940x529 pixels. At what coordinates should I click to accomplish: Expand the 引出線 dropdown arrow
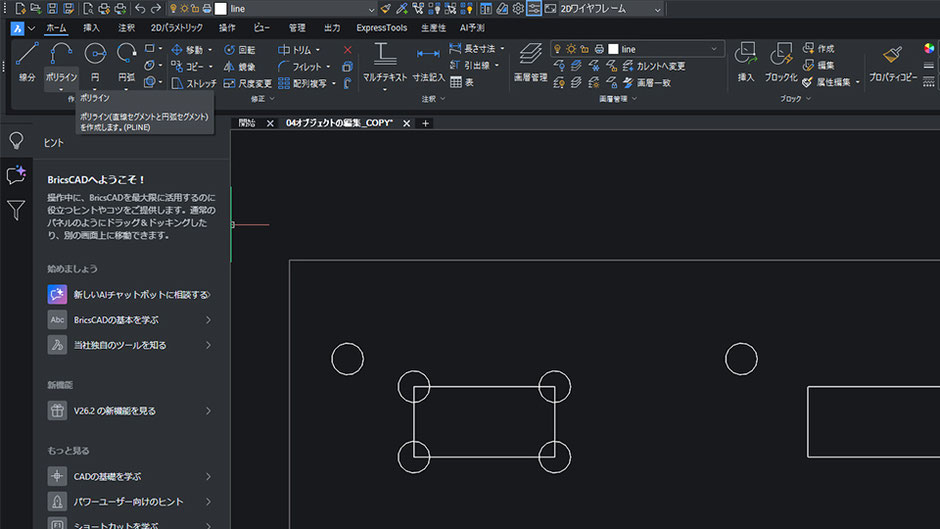pyautogui.click(x=497, y=65)
